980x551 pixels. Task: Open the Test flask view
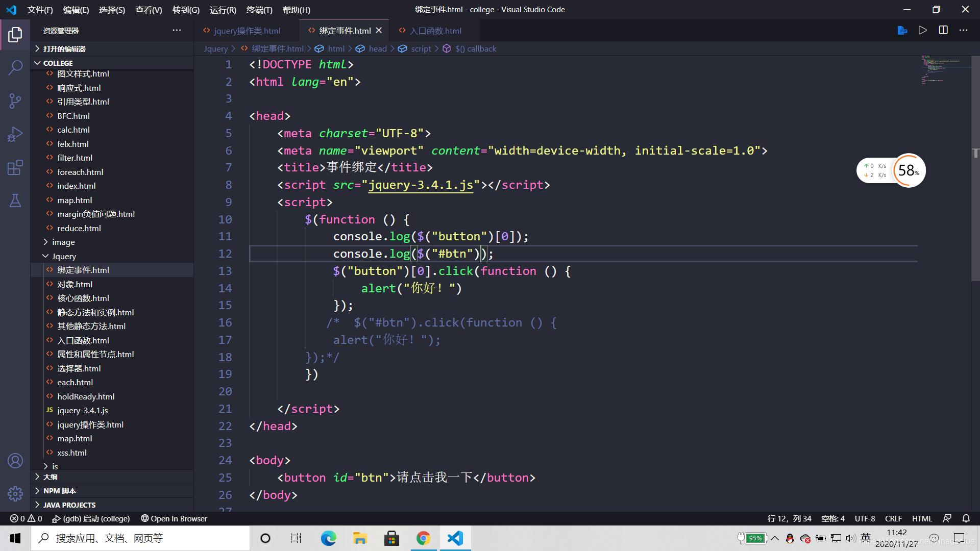(x=15, y=201)
